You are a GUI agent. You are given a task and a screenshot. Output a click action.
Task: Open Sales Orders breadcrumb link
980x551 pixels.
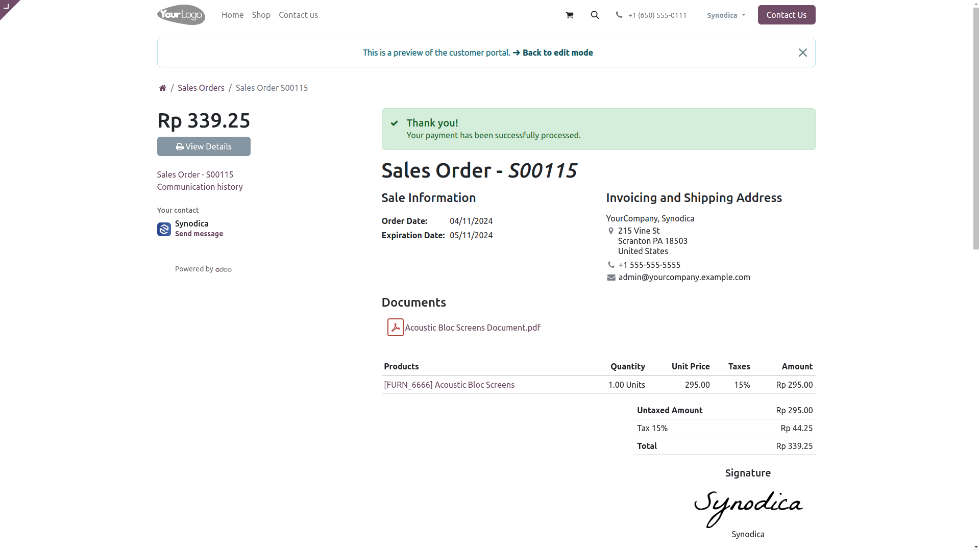click(201, 88)
